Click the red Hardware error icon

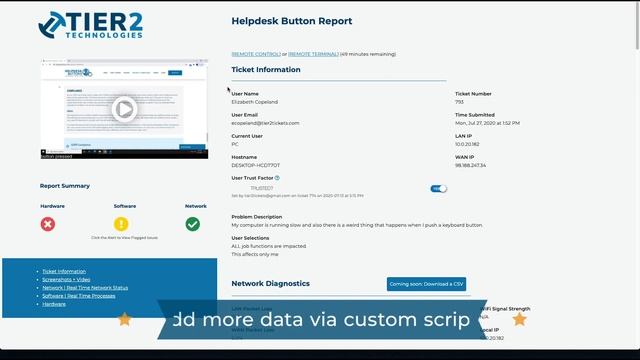[48, 224]
